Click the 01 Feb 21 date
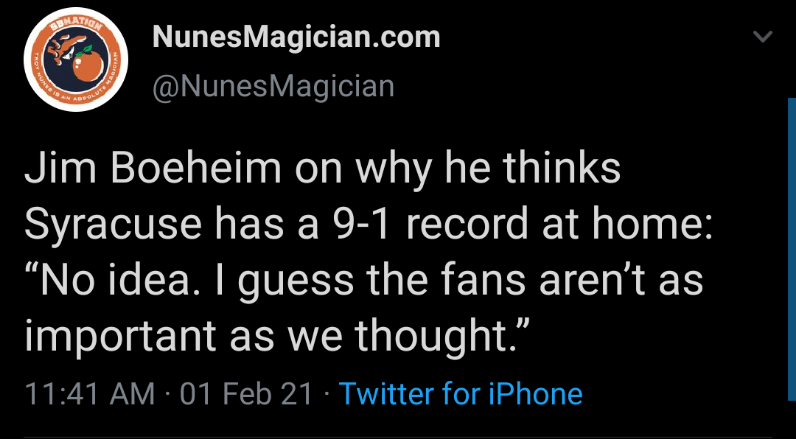 coord(246,393)
